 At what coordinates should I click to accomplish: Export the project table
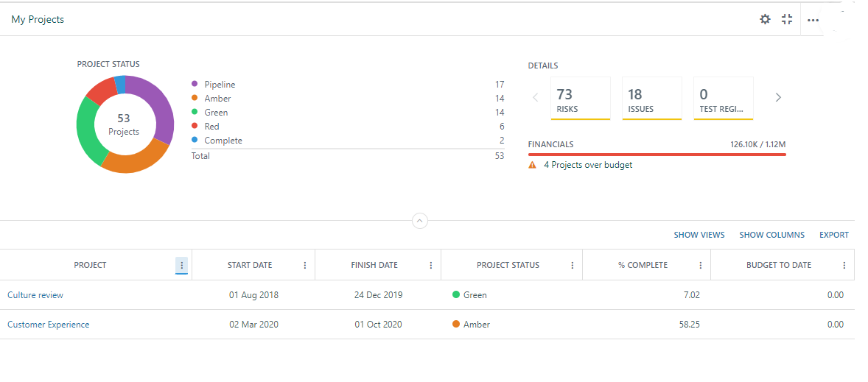pos(833,235)
